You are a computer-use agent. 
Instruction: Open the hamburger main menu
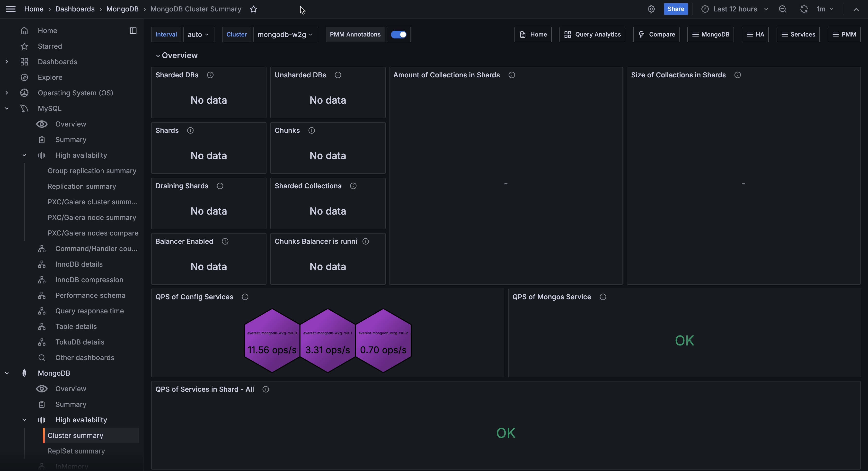11,9
